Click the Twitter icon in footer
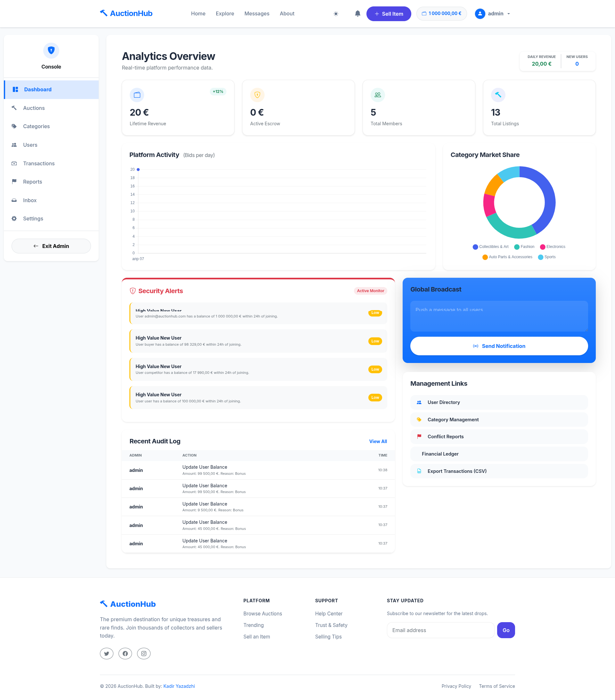 [106, 654]
